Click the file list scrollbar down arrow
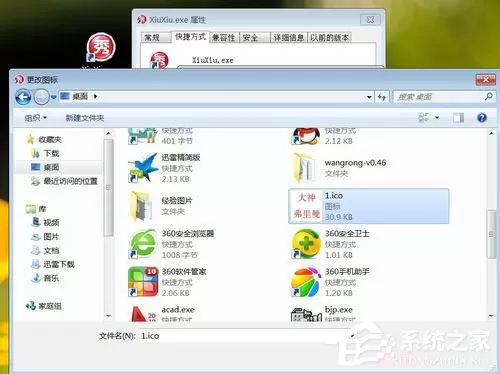The height and width of the screenshot is (374, 500). 491,315
